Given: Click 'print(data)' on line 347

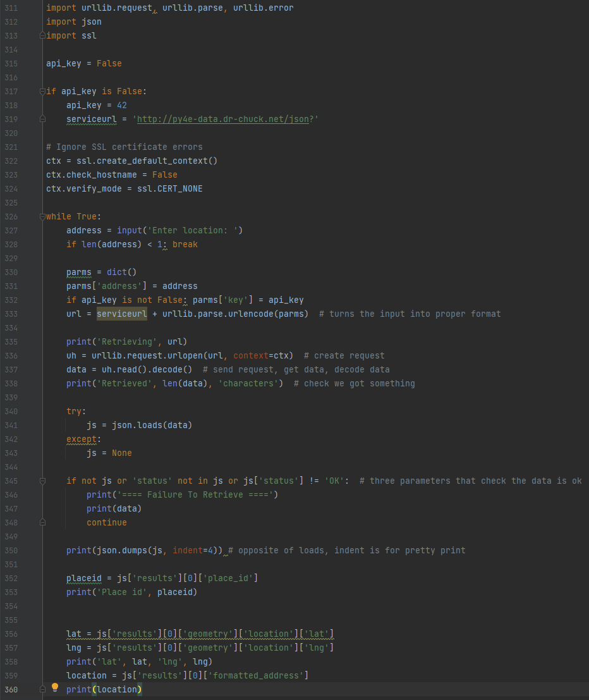Looking at the screenshot, I should tap(114, 508).
